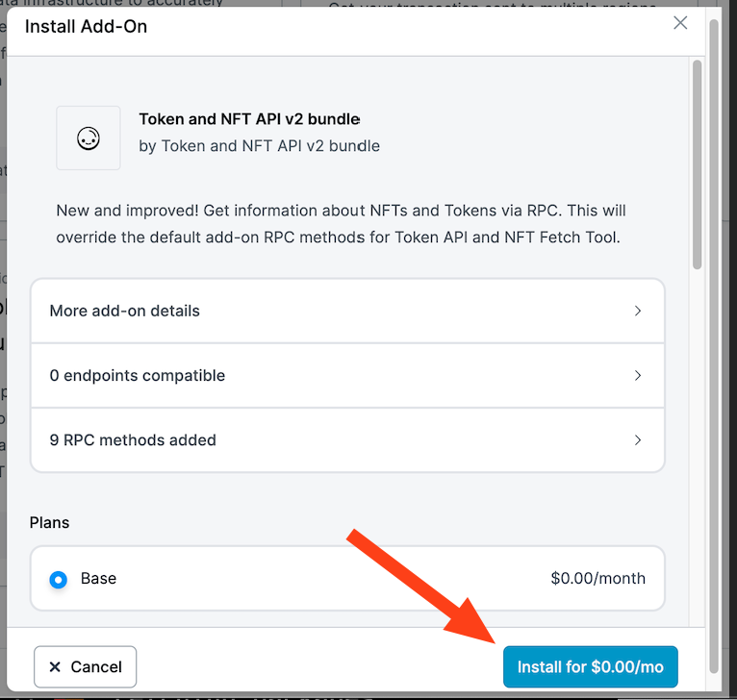Click the add-on smiley logo icon
Image resolution: width=737 pixels, height=700 pixels.
click(x=89, y=138)
